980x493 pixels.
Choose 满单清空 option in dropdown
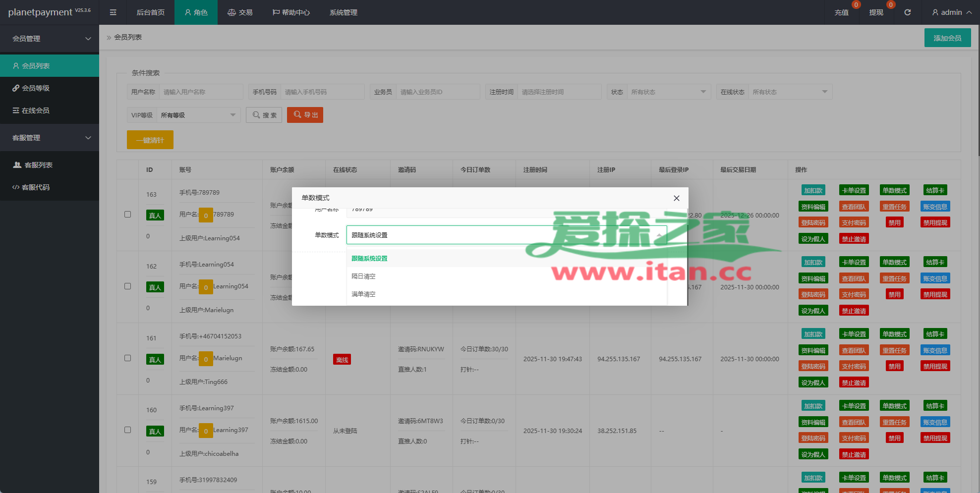(x=363, y=294)
